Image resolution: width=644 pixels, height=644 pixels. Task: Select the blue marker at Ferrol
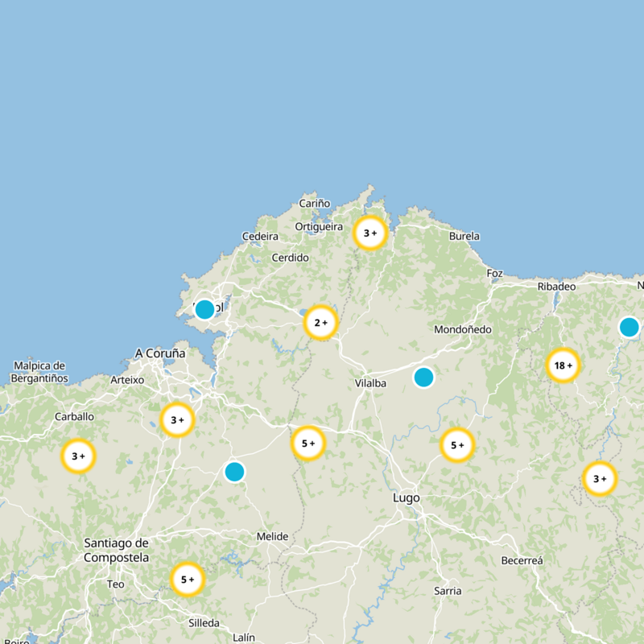204,309
